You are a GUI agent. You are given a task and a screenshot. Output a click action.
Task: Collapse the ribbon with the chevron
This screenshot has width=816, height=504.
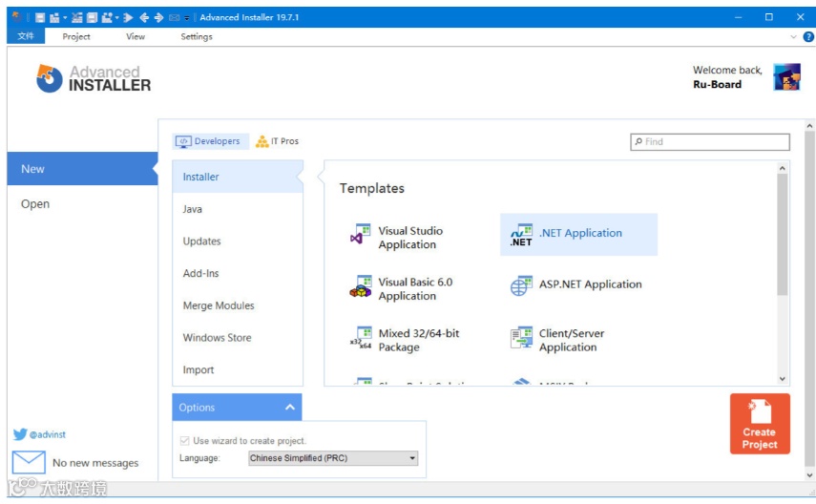[794, 36]
